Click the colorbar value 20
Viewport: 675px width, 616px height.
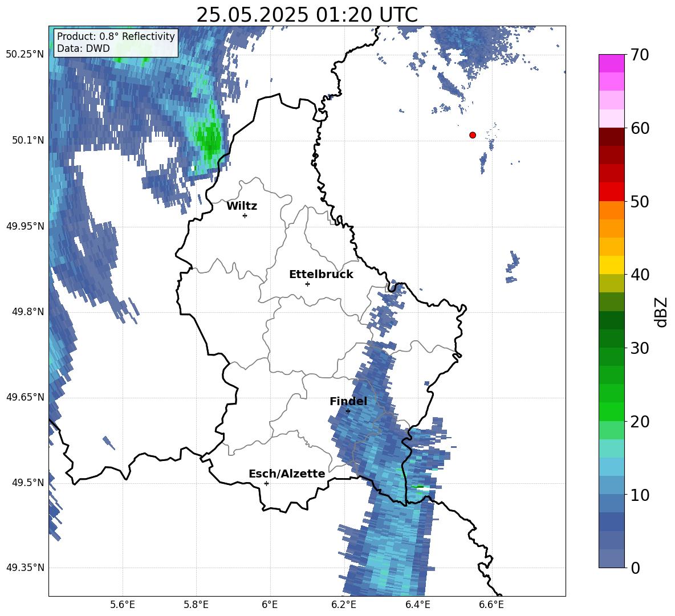click(x=640, y=421)
